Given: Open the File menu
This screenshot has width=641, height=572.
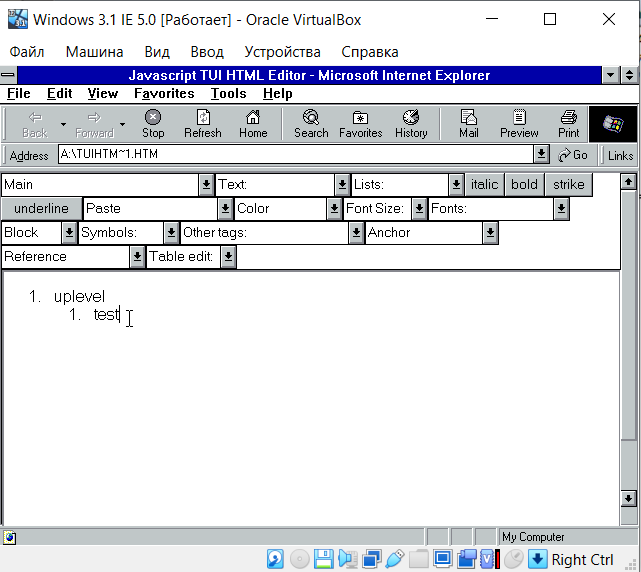Looking at the screenshot, I should [19, 94].
